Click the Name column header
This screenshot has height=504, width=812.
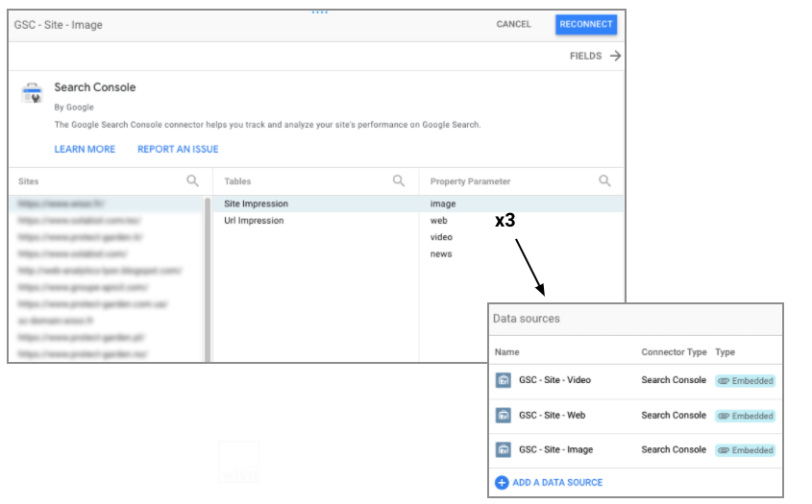pos(506,352)
